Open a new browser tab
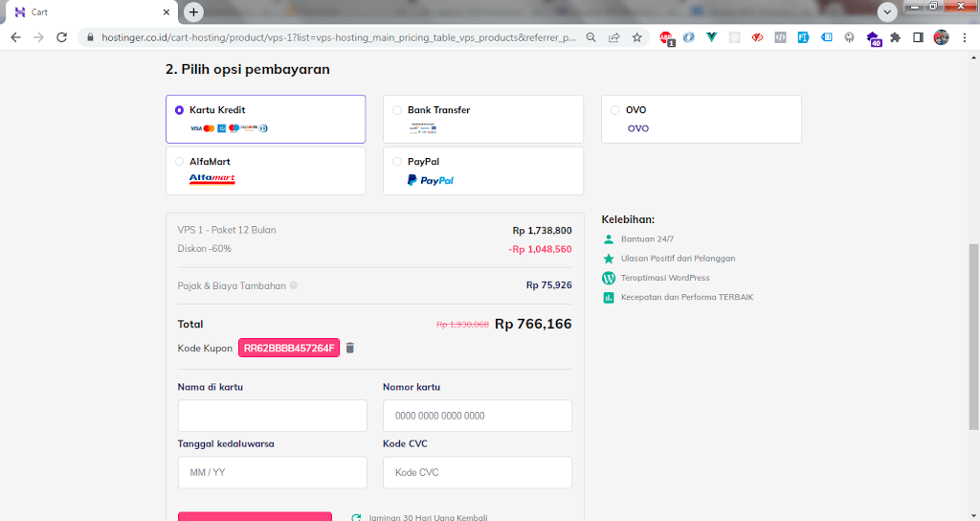The image size is (980, 521). point(193,11)
